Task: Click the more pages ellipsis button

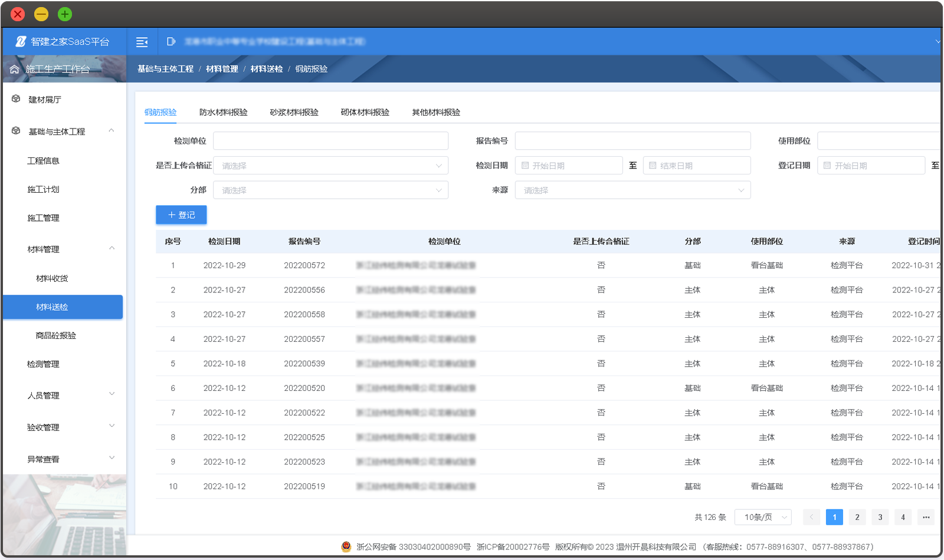Action: point(926,517)
